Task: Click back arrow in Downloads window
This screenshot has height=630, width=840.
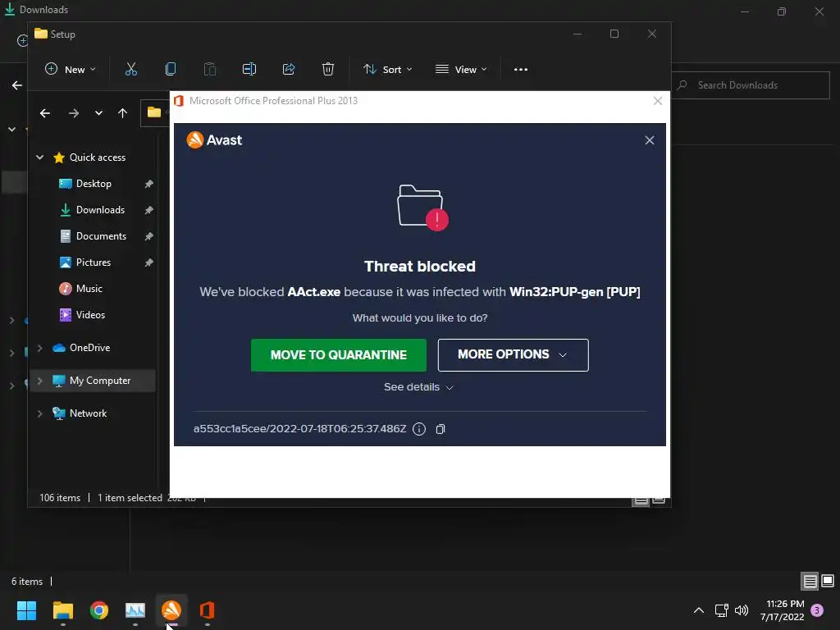Action: click(17, 85)
